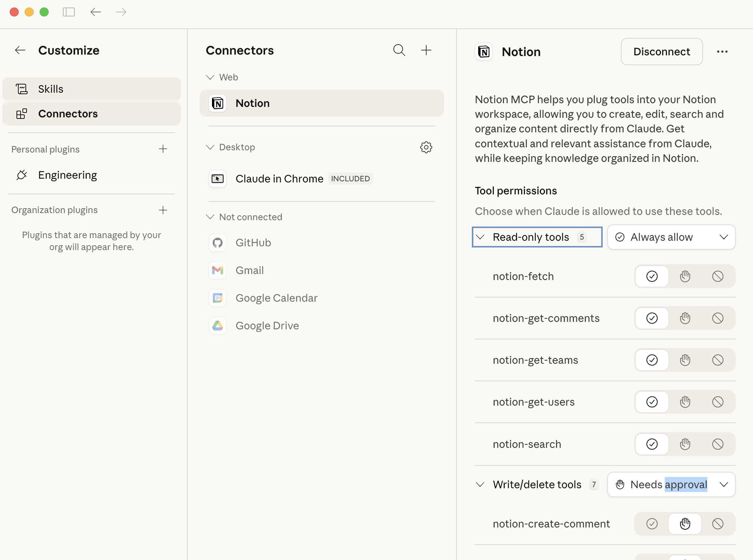
Task: Click the Personal plugins label
Action: coord(45,149)
